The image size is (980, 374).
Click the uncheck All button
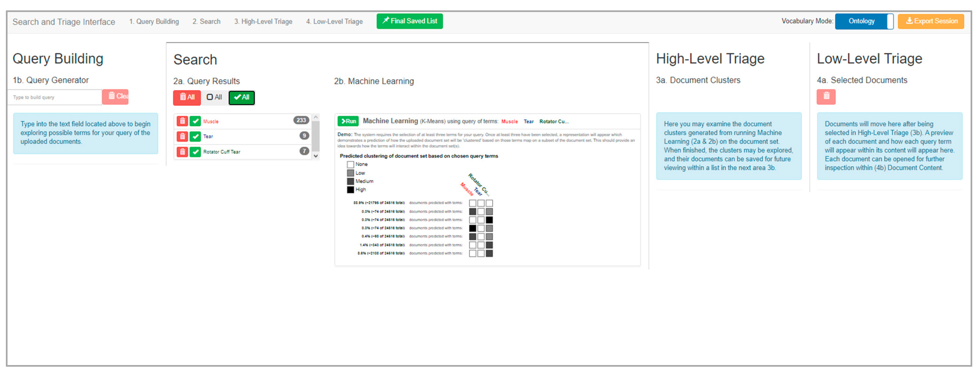click(214, 98)
